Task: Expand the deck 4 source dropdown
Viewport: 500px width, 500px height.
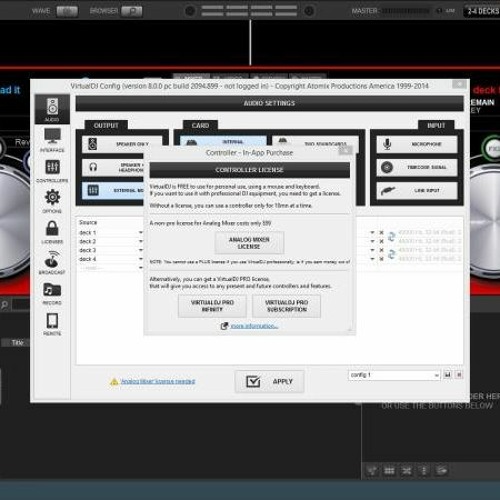Action: (x=140, y=259)
